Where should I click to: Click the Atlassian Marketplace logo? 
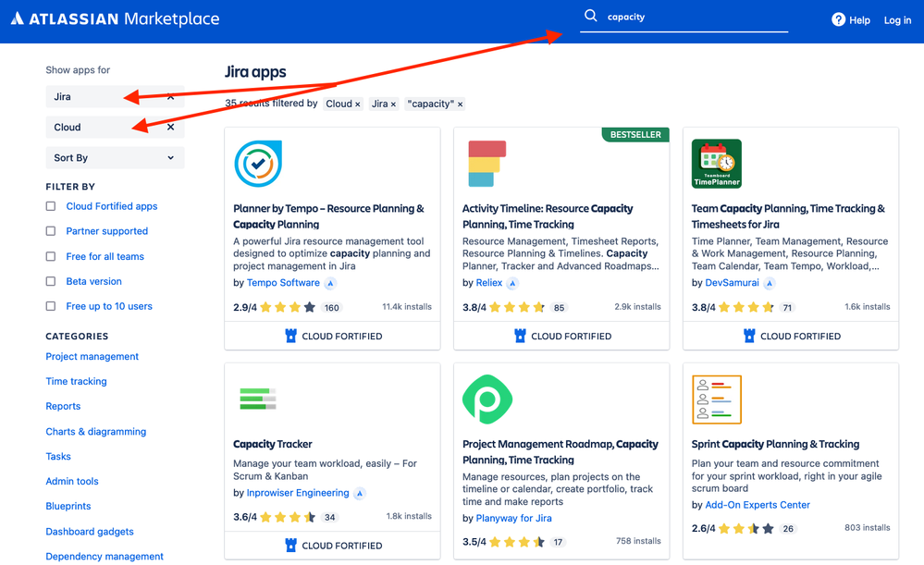tap(115, 18)
